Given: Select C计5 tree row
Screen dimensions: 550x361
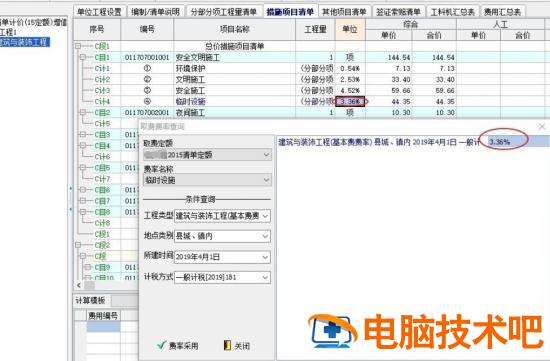Looking at the screenshot, I should tap(102, 123).
